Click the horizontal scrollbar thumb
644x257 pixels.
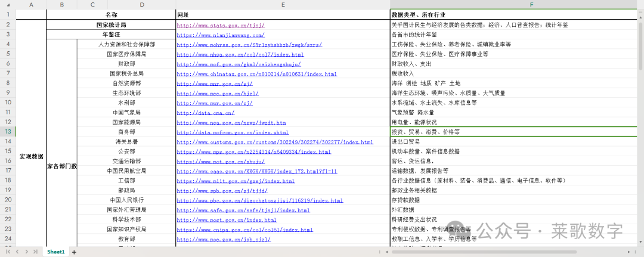click(x=484, y=252)
